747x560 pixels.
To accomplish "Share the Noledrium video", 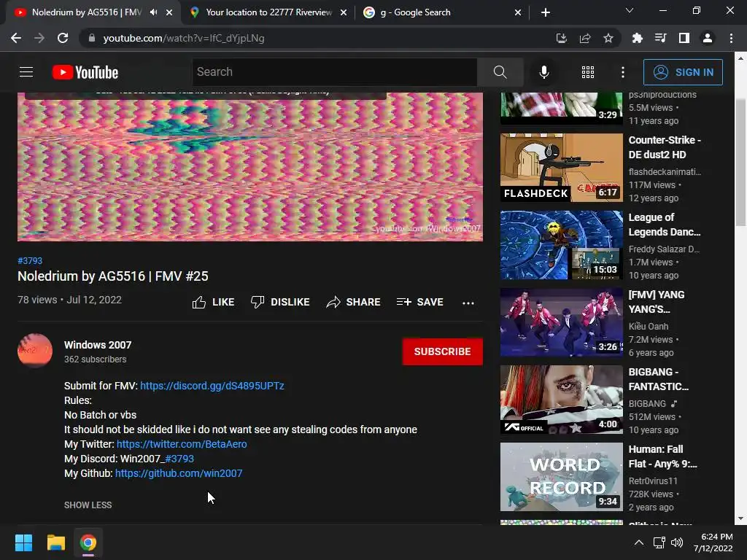I will tap(354, 302).
